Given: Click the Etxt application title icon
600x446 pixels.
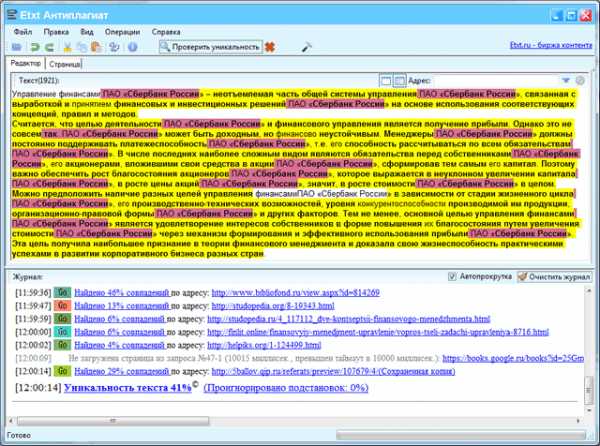Looking at the screenshot, I should (x=12, y=15).
